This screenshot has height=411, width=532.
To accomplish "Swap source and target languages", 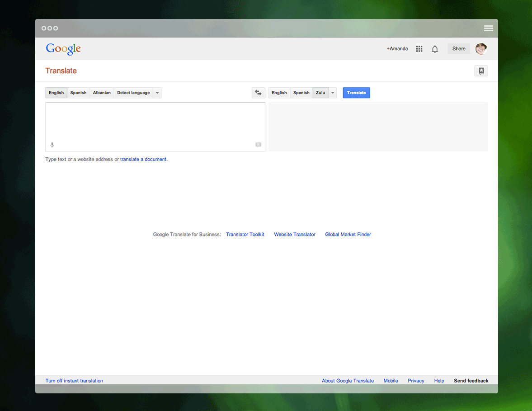I will (x=258, y=93).
